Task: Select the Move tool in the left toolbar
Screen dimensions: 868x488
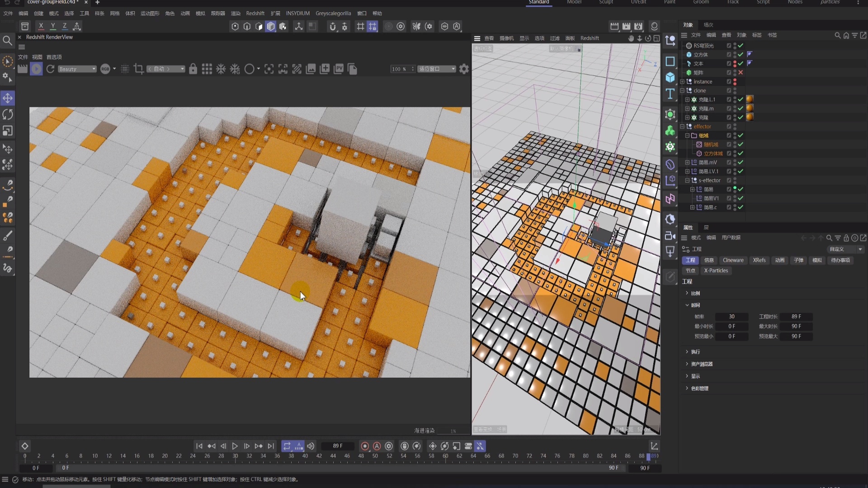Action: coord(8,98)
